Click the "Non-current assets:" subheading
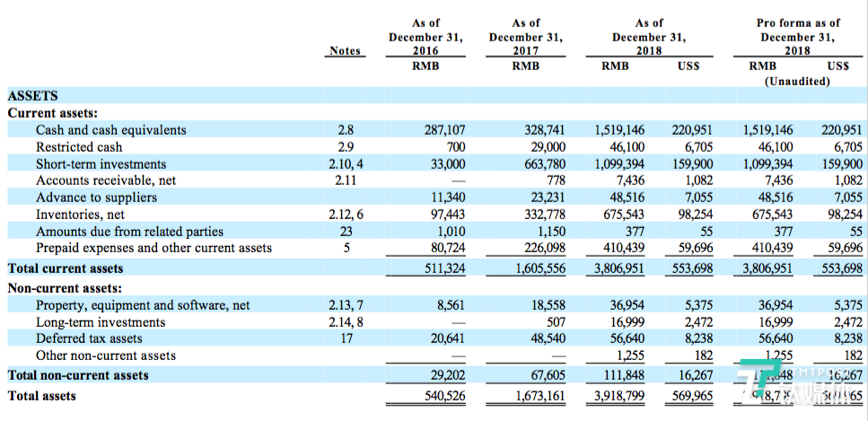 tap(62, 288)
